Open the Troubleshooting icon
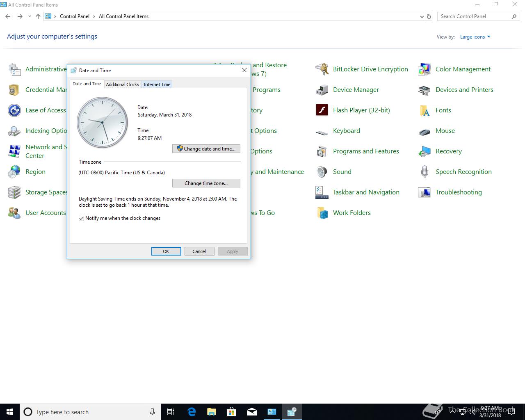 (424, 192)
